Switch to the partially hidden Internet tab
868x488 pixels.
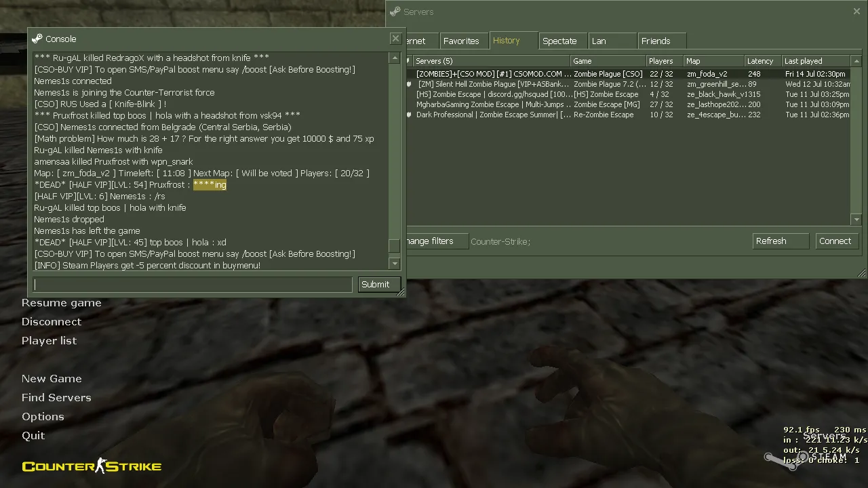[422, 41]
